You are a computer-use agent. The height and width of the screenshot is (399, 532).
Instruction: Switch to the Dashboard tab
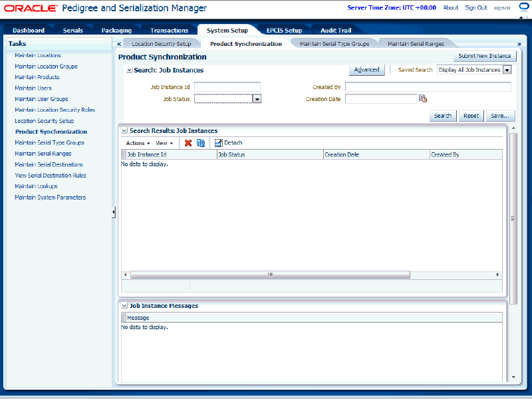coord(29,30)
